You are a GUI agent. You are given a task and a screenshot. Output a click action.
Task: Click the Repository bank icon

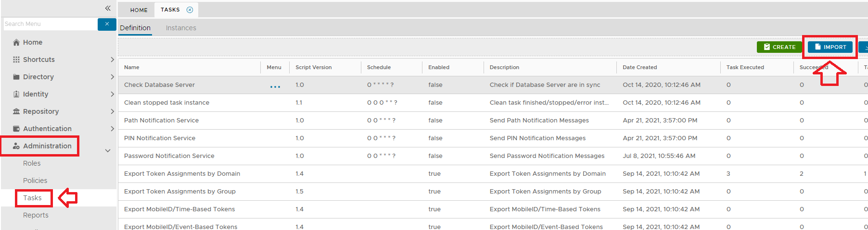coord(16,111)
